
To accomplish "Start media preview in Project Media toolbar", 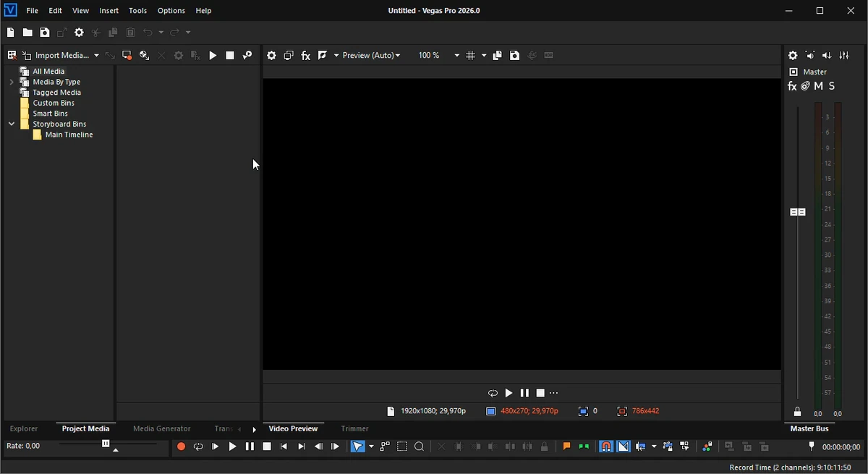I will point(213,56).
